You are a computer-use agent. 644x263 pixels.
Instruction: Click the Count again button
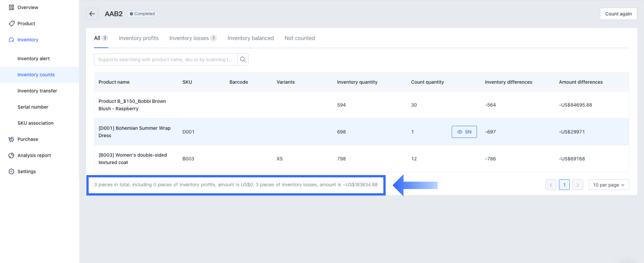pyautogui.click(x=618, y=14)
